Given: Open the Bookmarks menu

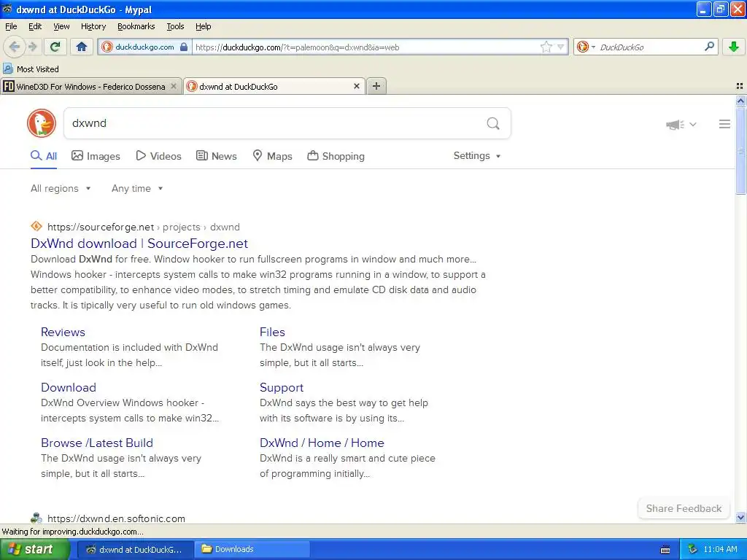Looking at the screenshot, I should pyautogui.click(x=136, y=26).
